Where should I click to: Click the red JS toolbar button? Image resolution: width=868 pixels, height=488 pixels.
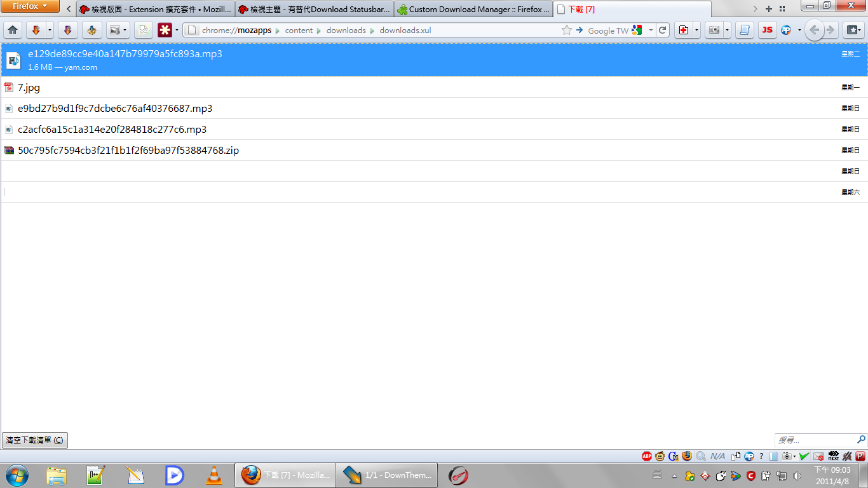tap(767, 30)
